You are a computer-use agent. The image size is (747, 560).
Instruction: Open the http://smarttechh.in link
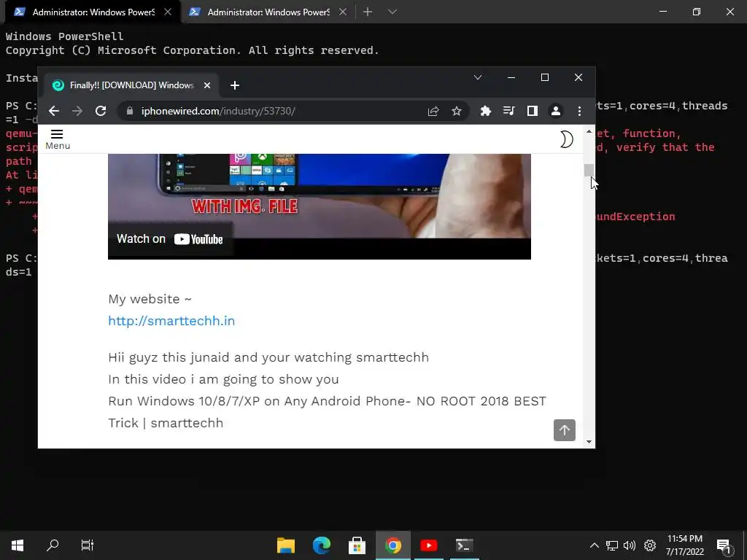(171, 321)
